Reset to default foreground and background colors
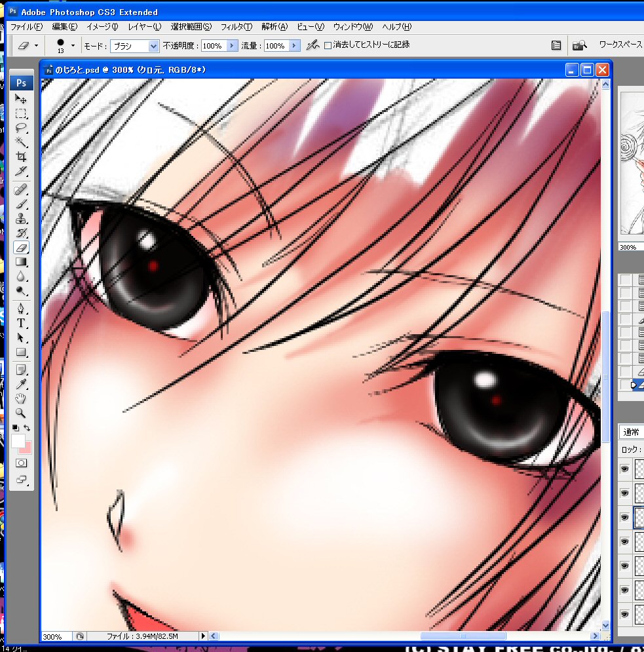644x652 pixels. pyautogui.click(x=15, y=427)
